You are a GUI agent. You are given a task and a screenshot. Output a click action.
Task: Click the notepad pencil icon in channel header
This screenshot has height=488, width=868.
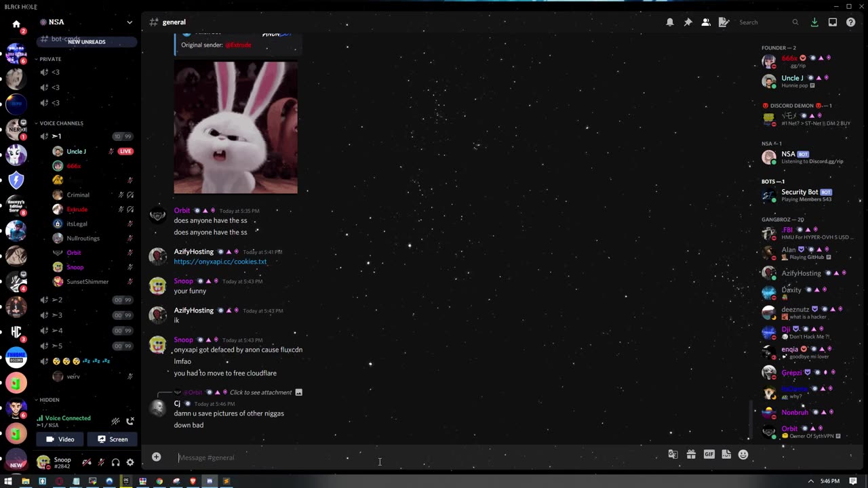coord(724,22)
